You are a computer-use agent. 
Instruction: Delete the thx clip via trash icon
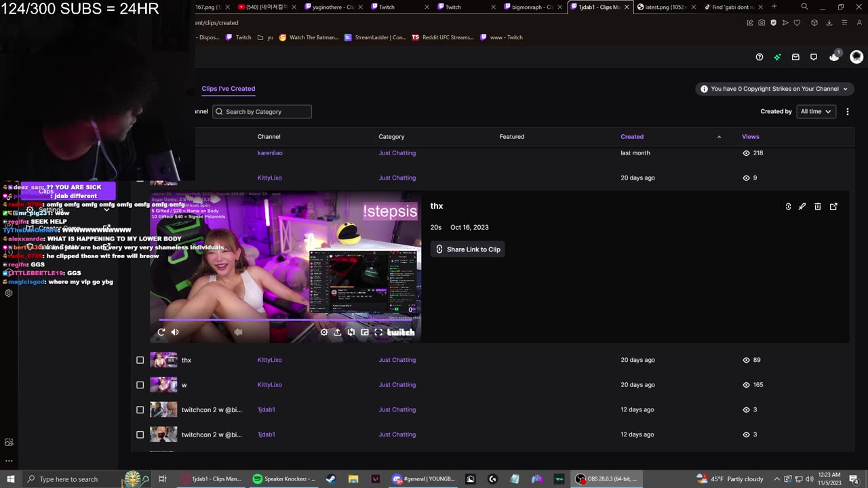pos(818,207)
